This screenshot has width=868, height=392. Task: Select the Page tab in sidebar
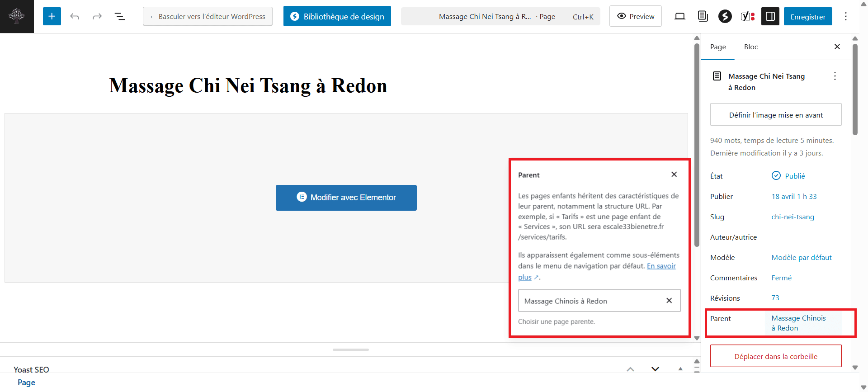717,47
